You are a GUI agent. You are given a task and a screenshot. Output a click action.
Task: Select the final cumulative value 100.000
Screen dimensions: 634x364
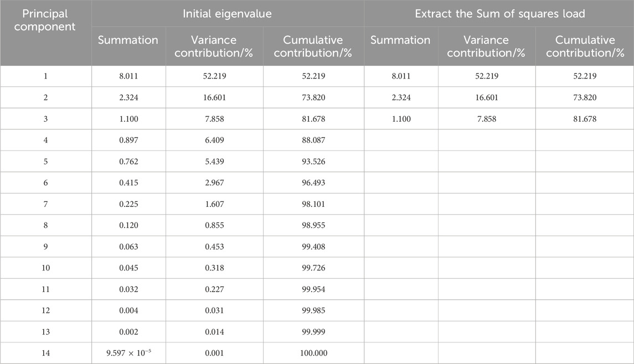click(x=313, y=353)
